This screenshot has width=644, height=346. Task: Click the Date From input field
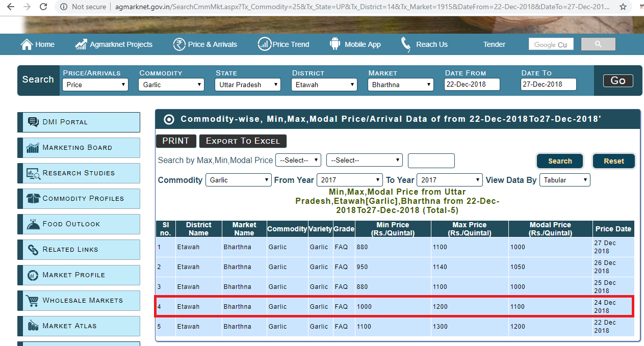(472, 85)
